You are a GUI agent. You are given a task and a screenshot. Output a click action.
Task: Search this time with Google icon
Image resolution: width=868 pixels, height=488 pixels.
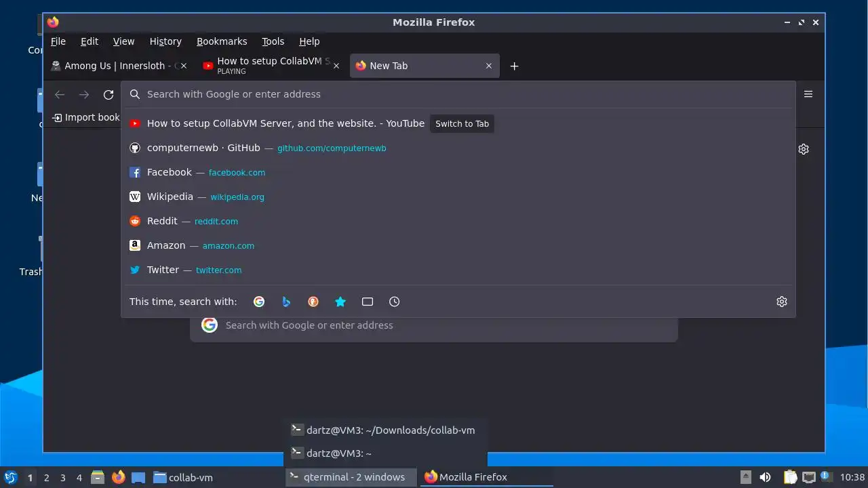[x=259, y=302]
